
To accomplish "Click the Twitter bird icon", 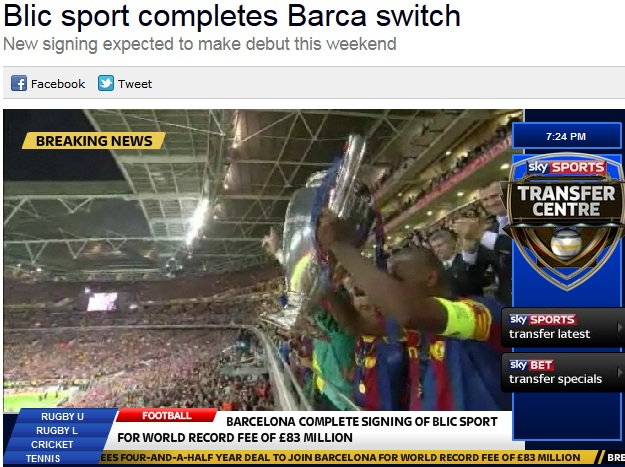I will [106, 83].
